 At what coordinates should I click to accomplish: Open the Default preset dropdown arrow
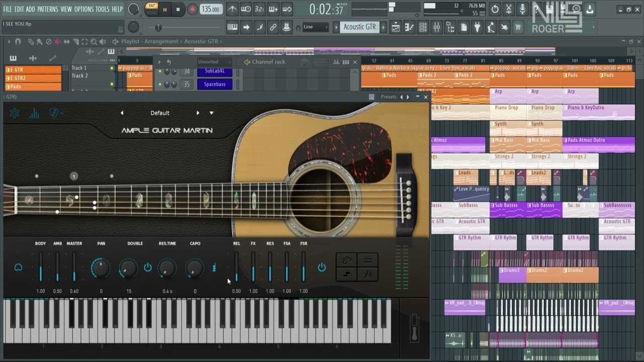[x=211, y=113]
